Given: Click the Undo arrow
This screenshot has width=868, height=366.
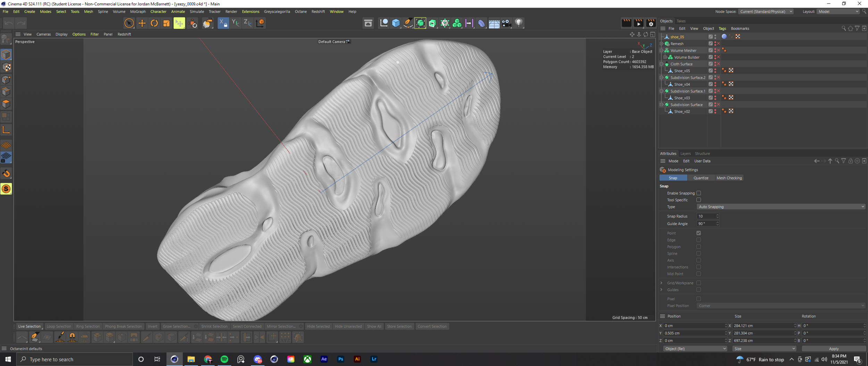Looking at the screenshot, I should pyautogui.click(x=9, y=23).
